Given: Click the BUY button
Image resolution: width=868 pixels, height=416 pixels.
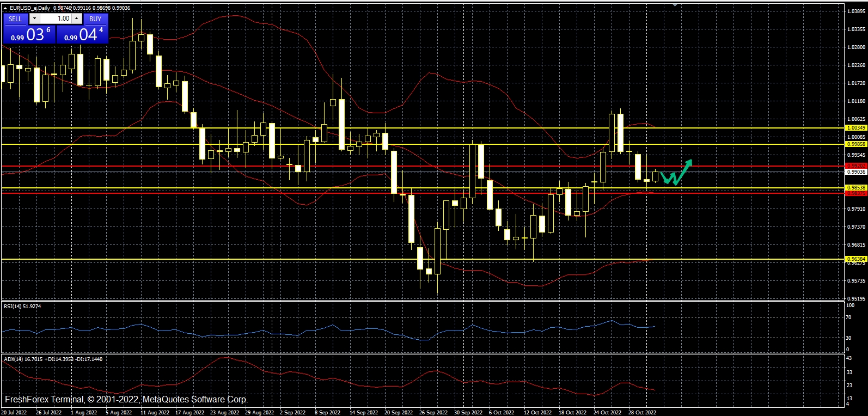Looking at the screenshot, I should click(95, 19).
